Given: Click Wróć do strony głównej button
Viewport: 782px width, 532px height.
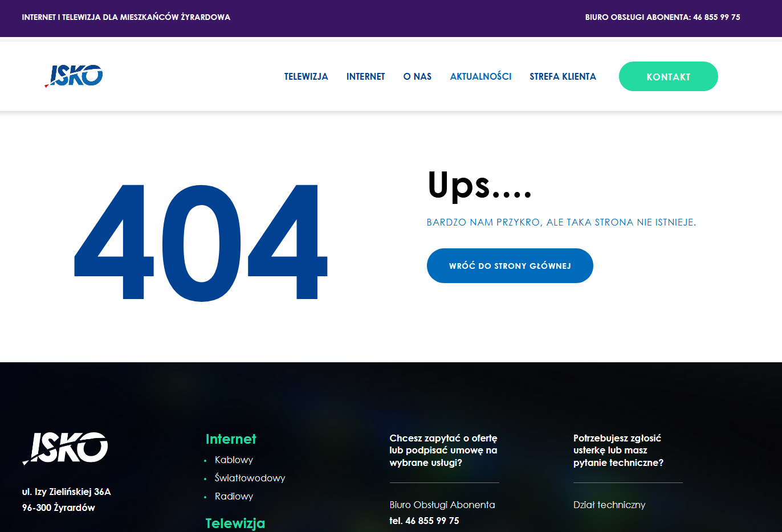Looking at the screenshot, I should (x=510, y=266).
